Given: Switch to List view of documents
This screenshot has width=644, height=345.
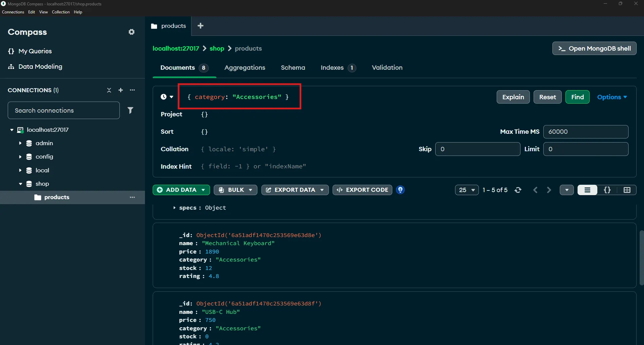Looking at the screenshot, I should [x=587, y=190].
